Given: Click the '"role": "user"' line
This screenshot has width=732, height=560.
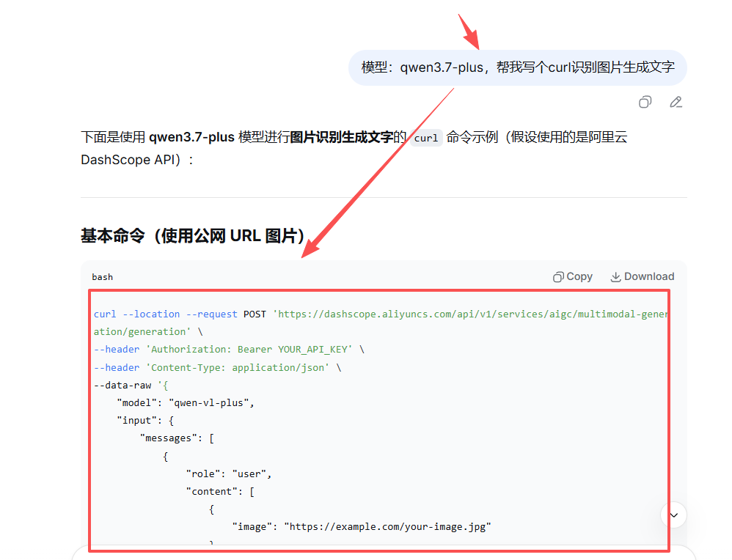Looking at the screenshot, I should (229, 474).
